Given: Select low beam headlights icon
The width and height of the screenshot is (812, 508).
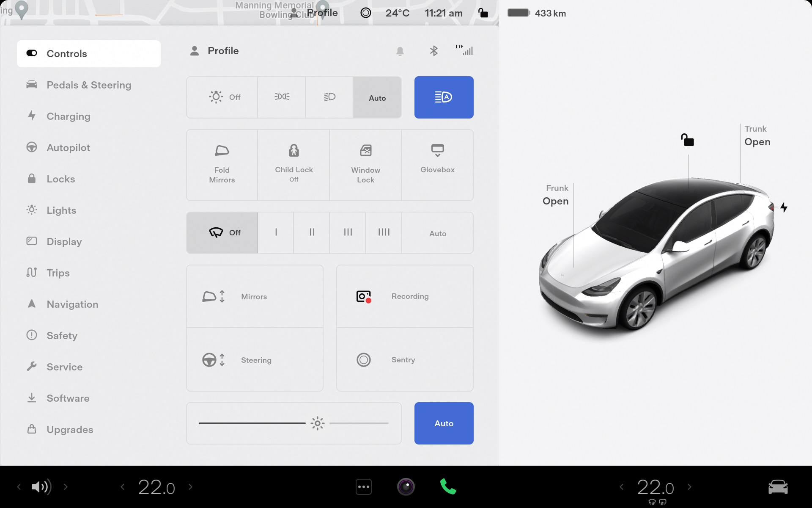Looking at the screenshot, I should [329, 97].
